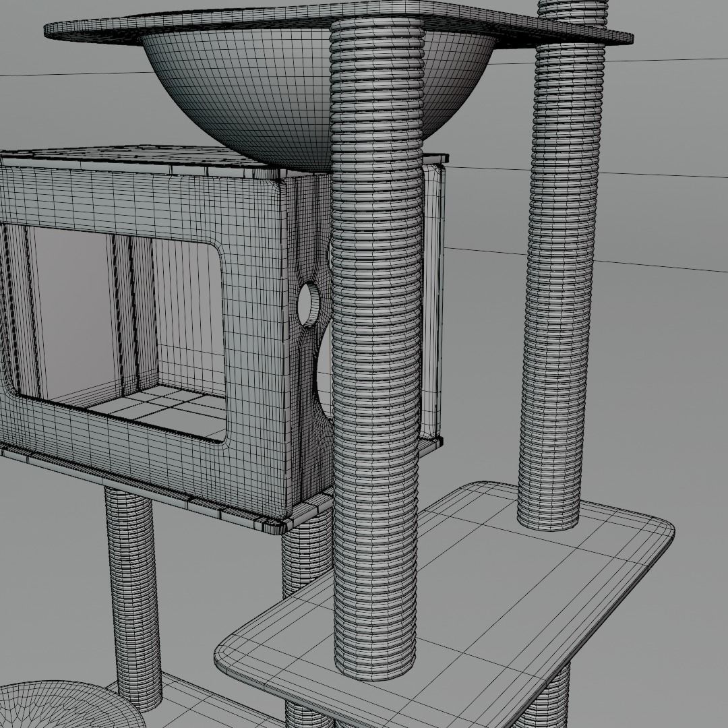This screenshot has width=728, height=728.
Task: Click the round hole in the cat house side
Action: tap(309, 304)
